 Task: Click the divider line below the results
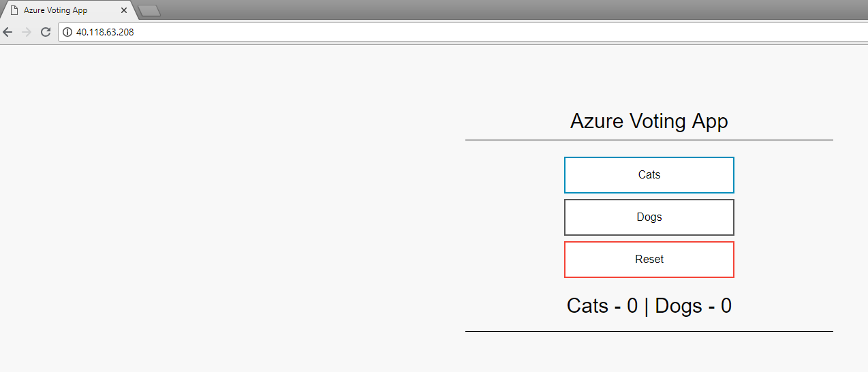pos(649,331)
